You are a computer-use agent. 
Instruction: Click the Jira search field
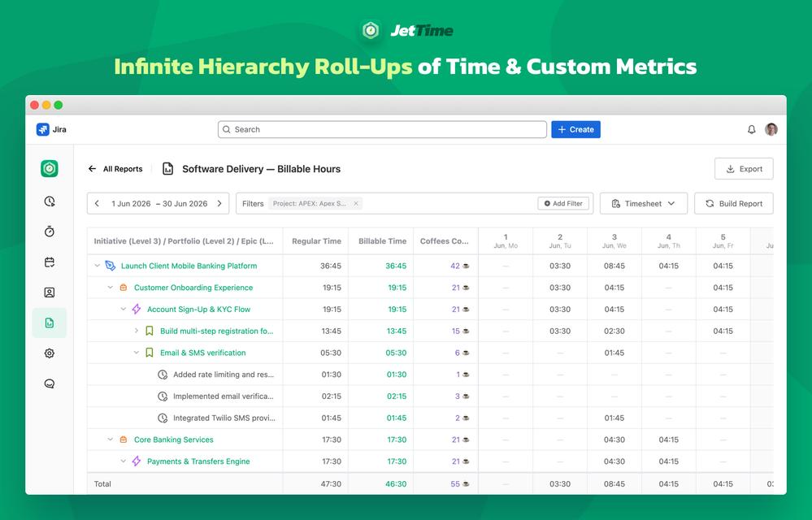pos(382,129)
